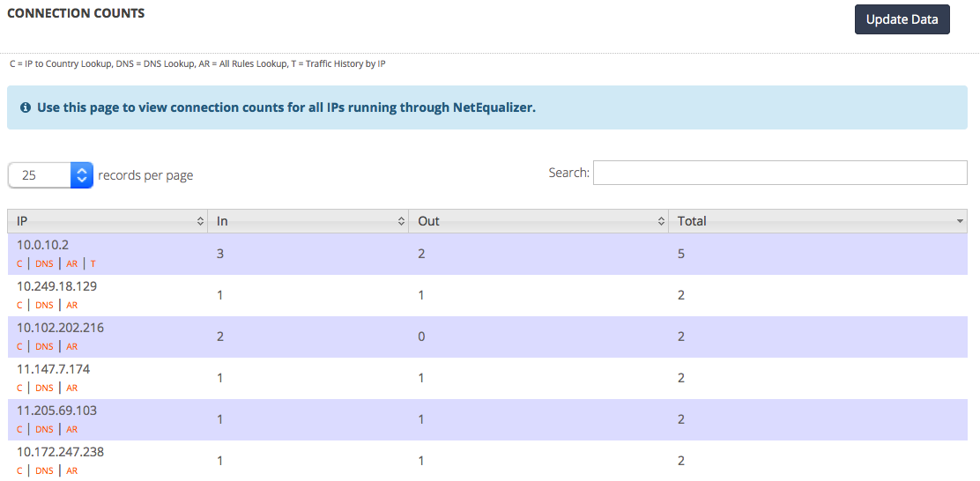Sort table by IP column
This screenshot has width=980, height=481.
[x=108, y=221]
